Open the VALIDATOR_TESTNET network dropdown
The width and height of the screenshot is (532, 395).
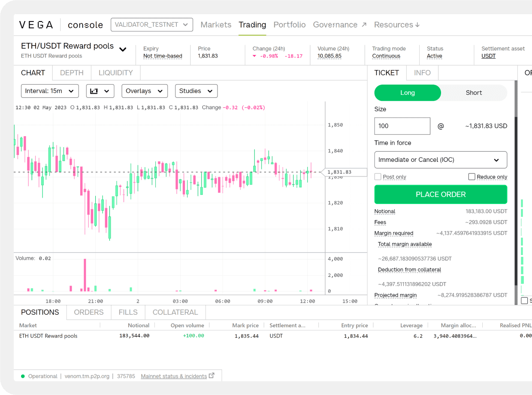pos(152,24)
